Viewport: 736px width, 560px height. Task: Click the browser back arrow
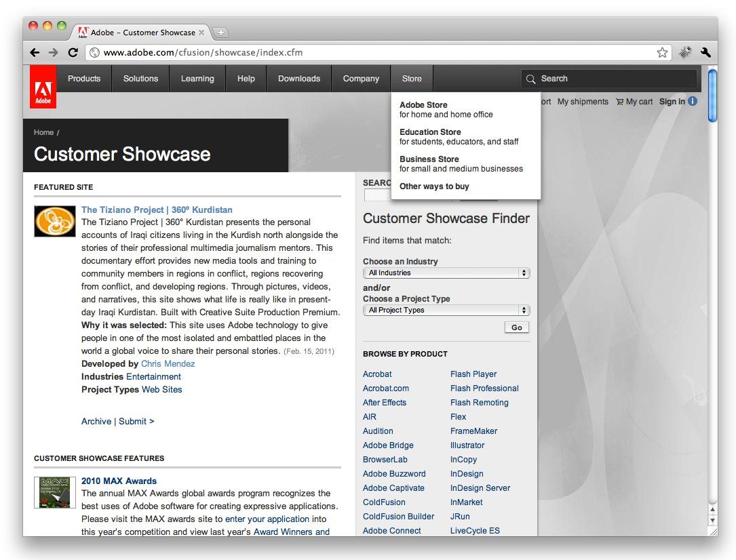pos(35,52)
